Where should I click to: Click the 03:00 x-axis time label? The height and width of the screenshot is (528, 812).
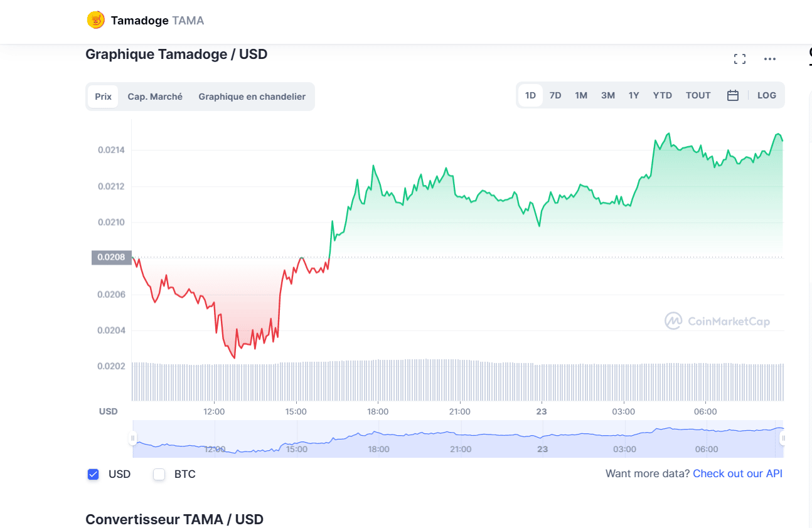(x=623, y=411)
